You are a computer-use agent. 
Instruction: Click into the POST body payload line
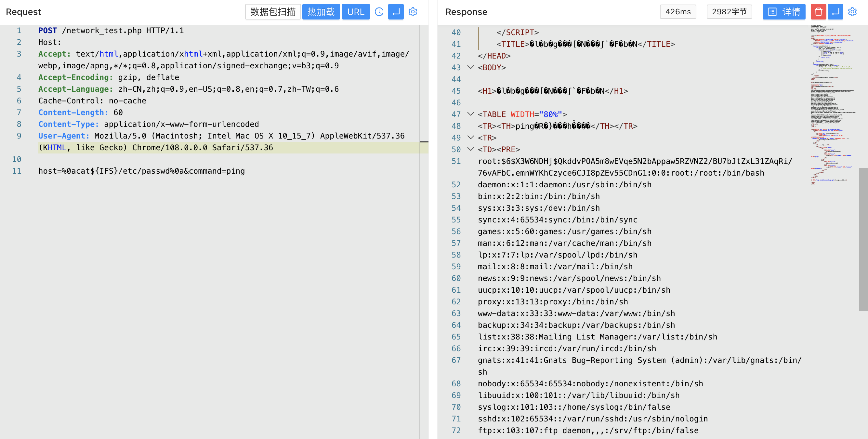pos(141,171)
